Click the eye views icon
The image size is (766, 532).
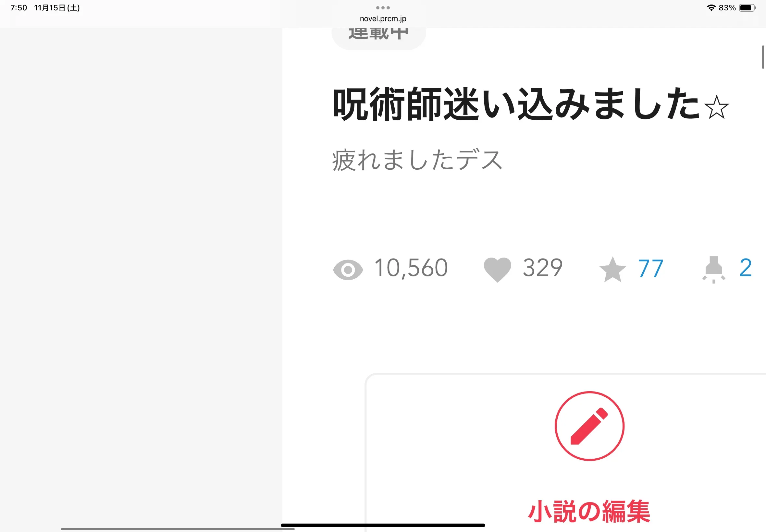[348, 270]
